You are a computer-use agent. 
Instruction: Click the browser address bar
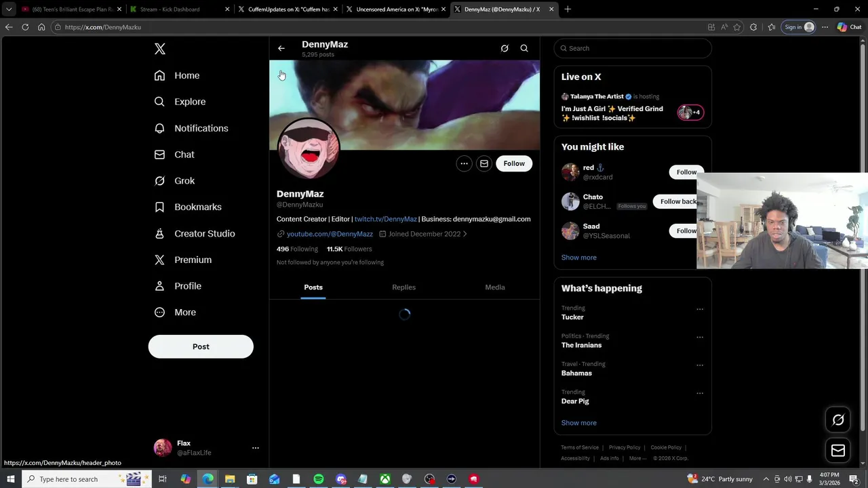[x=380, y=27]
